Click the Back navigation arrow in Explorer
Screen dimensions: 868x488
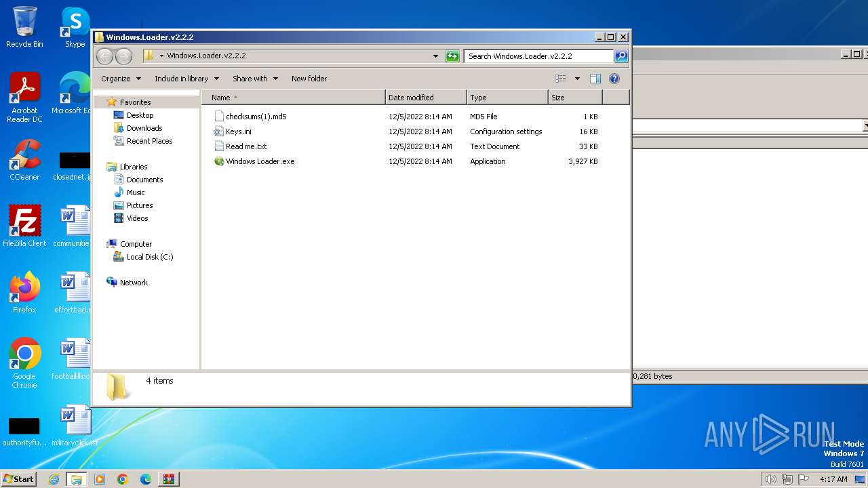point(104,56)
